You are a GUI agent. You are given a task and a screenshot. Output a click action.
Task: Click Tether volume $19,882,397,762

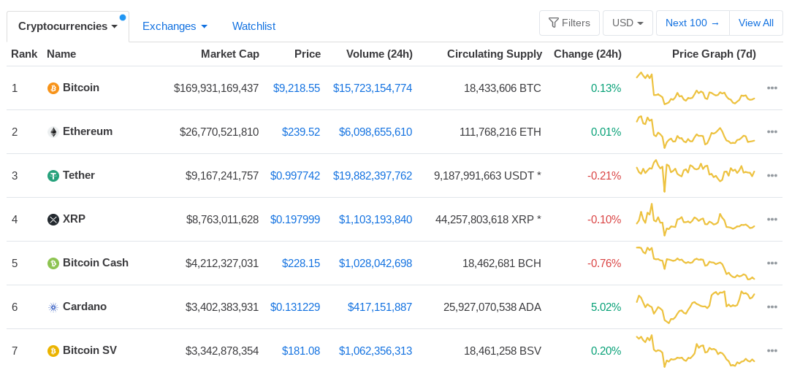[373, 176]
